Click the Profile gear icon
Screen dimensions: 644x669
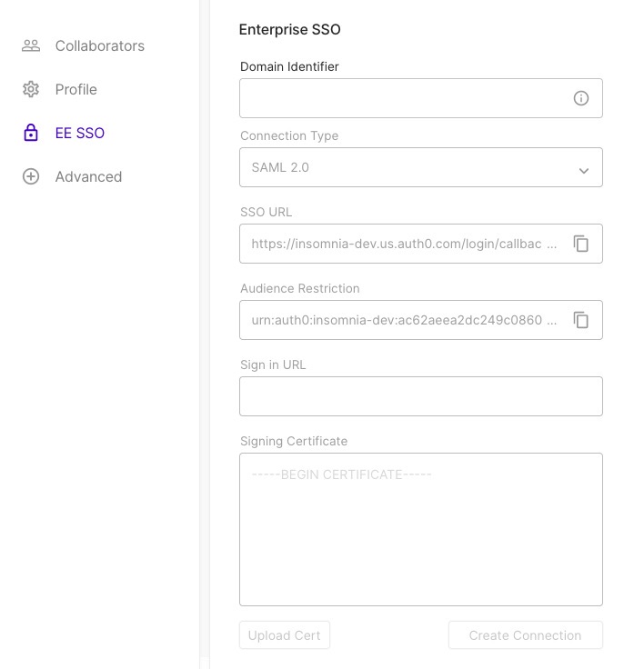(x=31, y=89)
